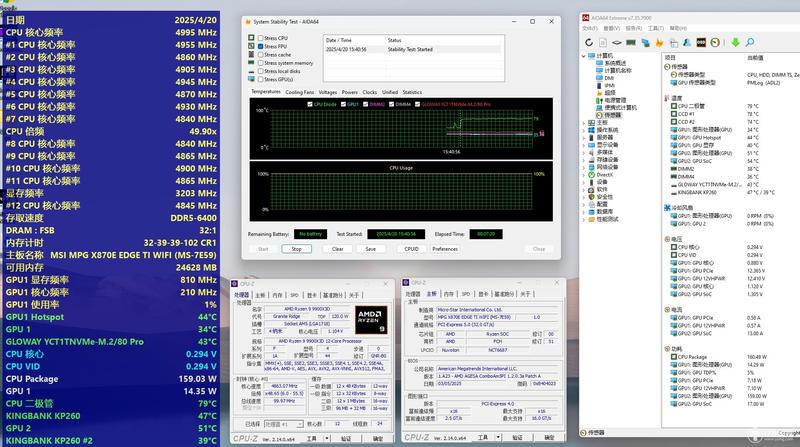The image size is (800, 447).
Task: Click the 温度 thermometer section icon
Action: pyautogui.click(x=667, y=98)
